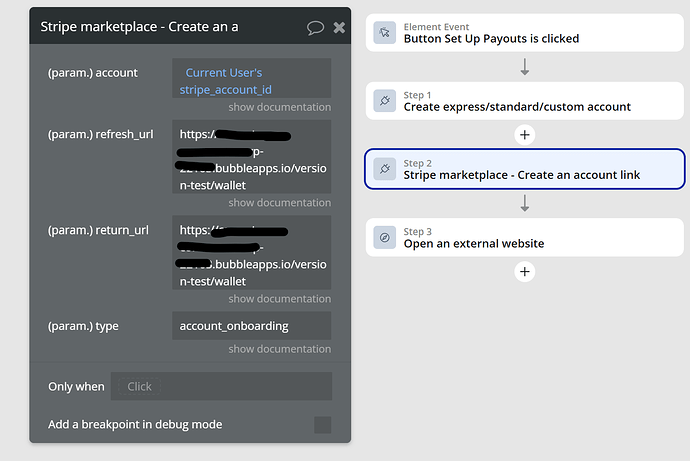
Task: Click the (param.) type label
Action: [83, 326]
